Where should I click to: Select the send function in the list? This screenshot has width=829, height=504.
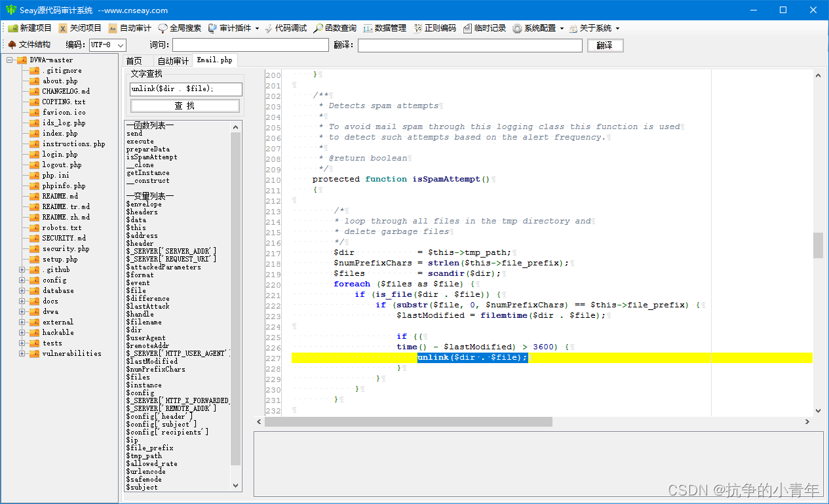(134, 134)
